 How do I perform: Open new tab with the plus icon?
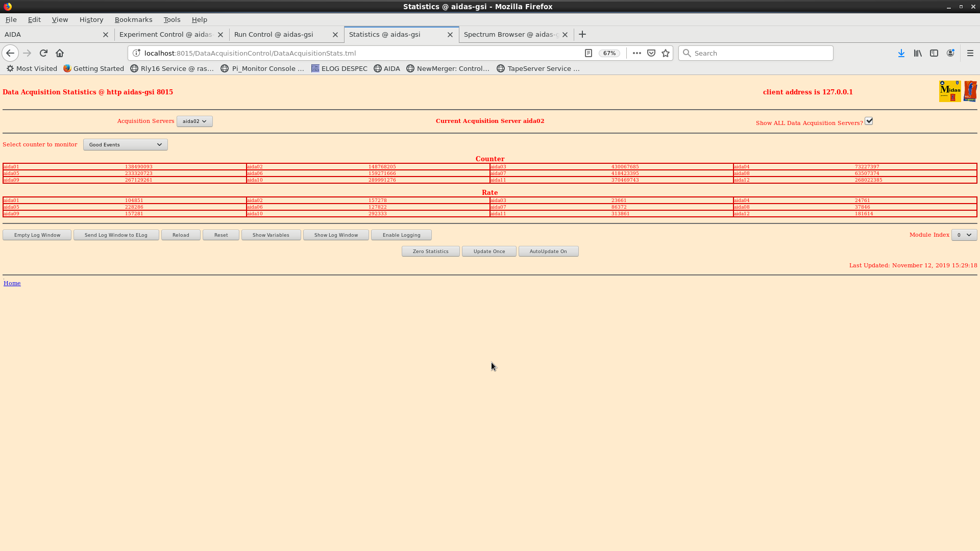click(582, 34)
